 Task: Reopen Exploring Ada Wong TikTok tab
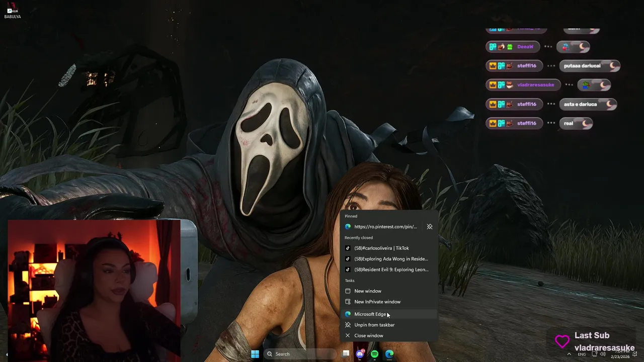pyautogui.click(x=388, y=259)
